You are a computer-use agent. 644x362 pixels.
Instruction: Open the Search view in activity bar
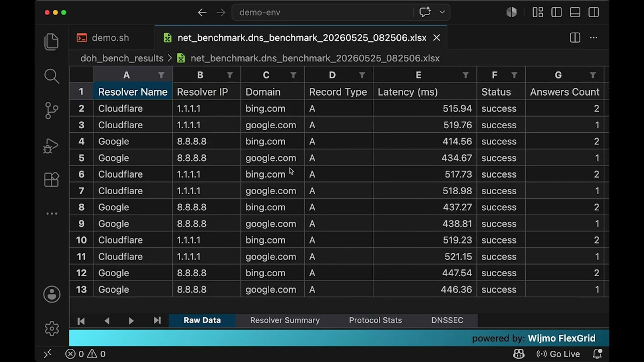(52, 76)
